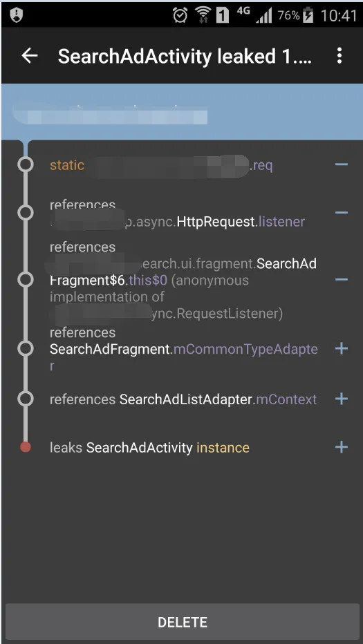Image resolution: width=363 pixels, height=644 pixels.
Task: Tap the DELETE button
Action: coord(183,622)
